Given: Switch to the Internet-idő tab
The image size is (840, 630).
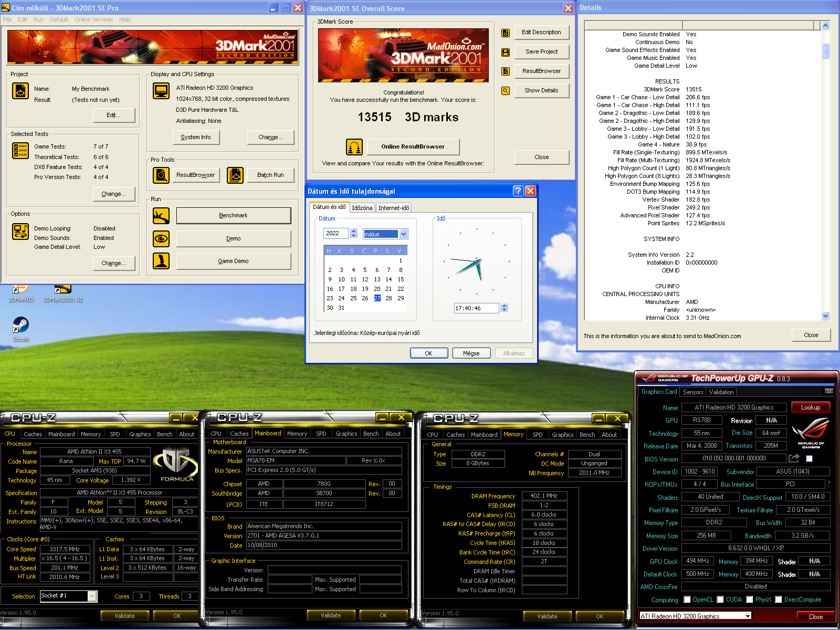Looking at the screenshot, I should 394,208.
